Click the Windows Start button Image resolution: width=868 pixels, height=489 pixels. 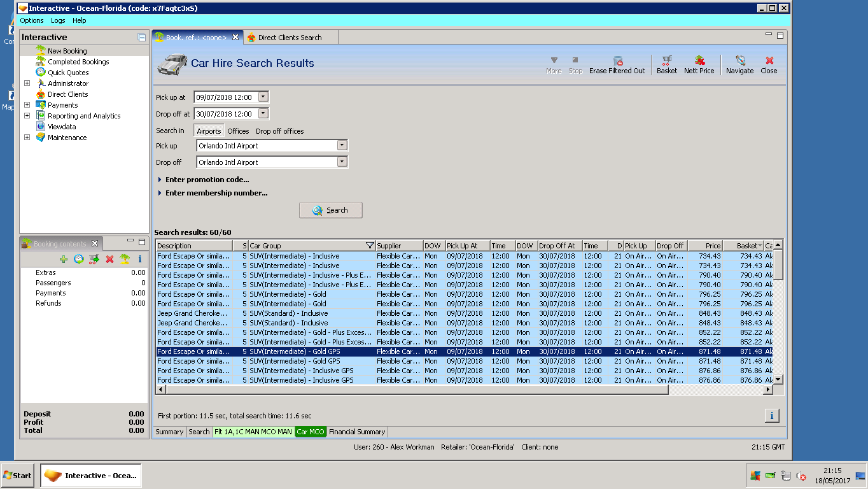pyautogui.click(x=17, y=475)
